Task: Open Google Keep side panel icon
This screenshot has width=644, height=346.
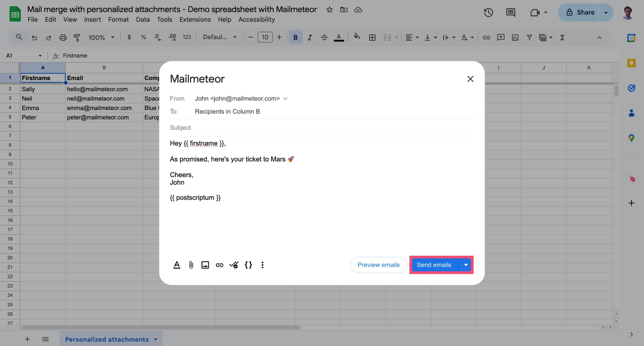Action: (631, 63)
